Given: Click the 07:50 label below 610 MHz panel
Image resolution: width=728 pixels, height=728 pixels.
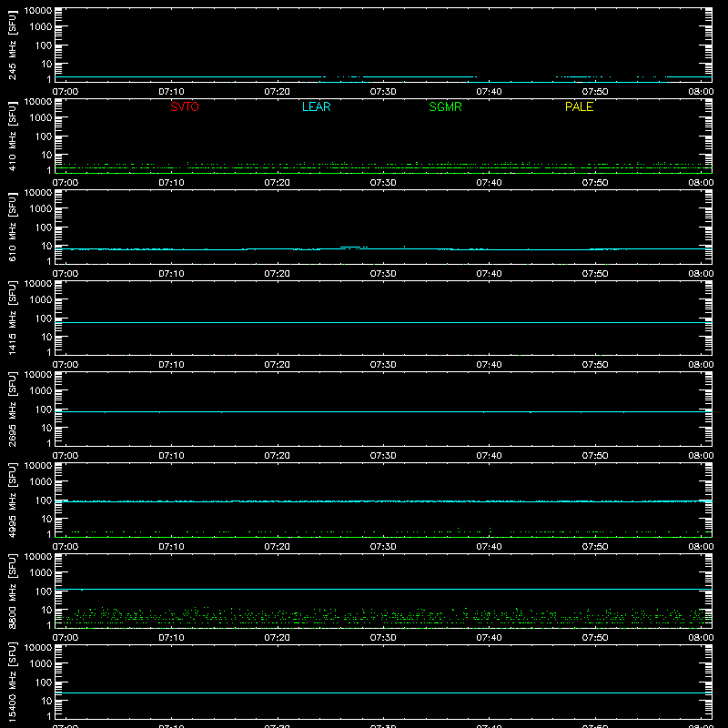Looking at the screenshot, I should (595, 274).
